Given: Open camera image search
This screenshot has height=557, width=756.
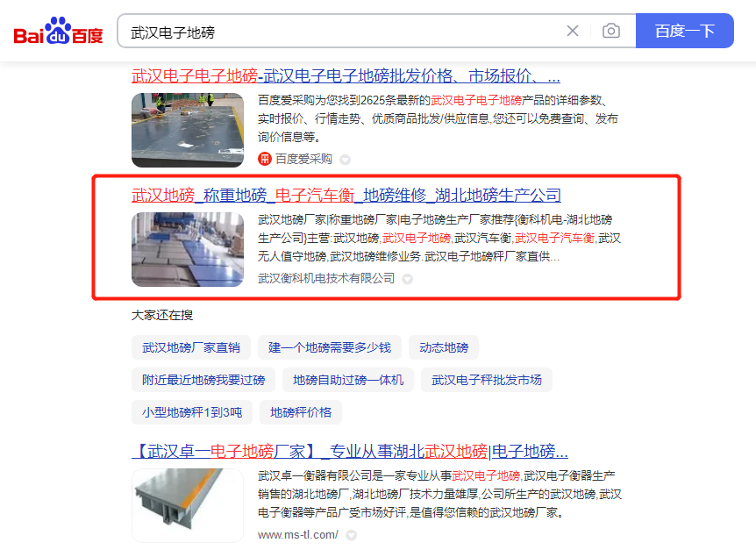Looking at the screenshot, I should [611, 31].
